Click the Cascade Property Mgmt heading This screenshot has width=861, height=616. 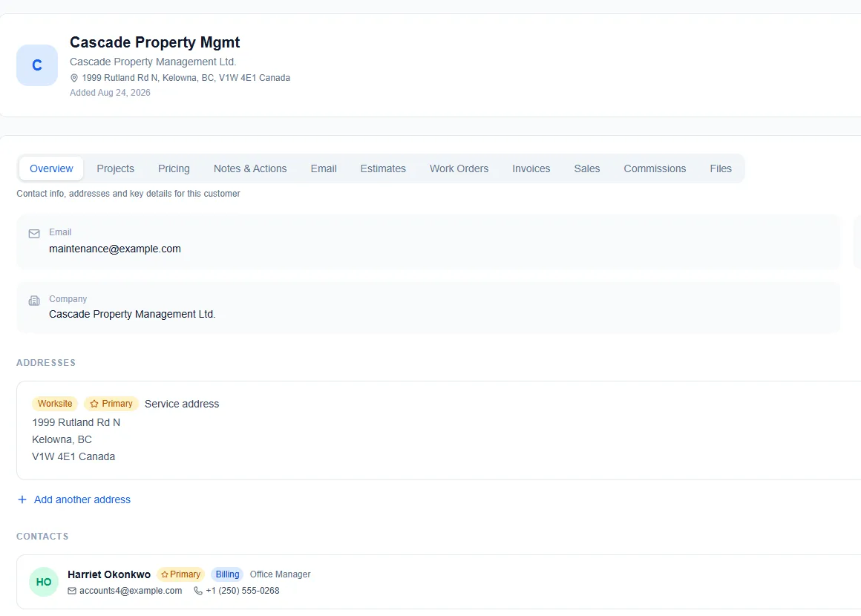155,42
